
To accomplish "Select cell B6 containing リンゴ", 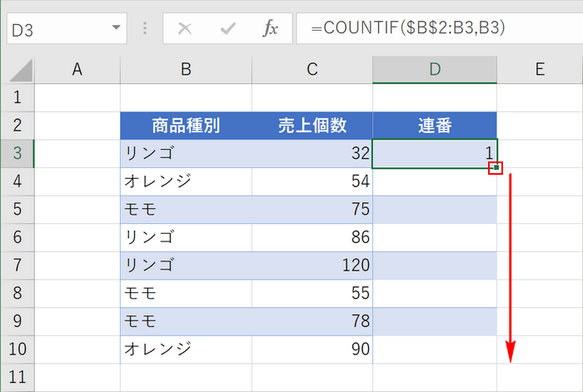I will (186, 237).
